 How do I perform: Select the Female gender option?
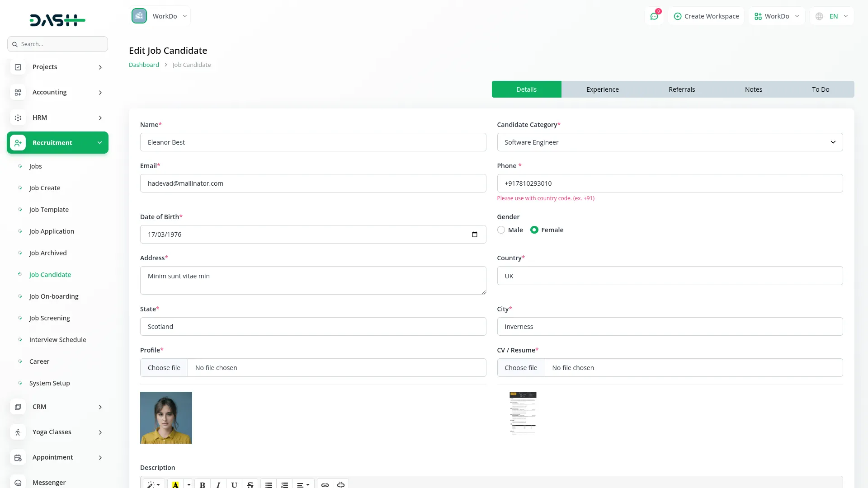click(x=534, y=230)
